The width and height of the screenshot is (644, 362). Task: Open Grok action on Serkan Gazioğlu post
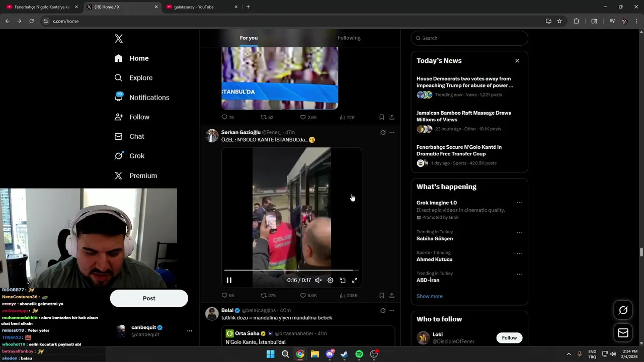point(383,133)
